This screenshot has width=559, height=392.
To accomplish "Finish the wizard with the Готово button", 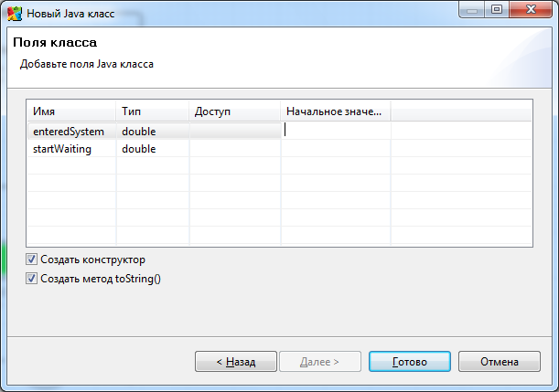I will coord(410,361).
